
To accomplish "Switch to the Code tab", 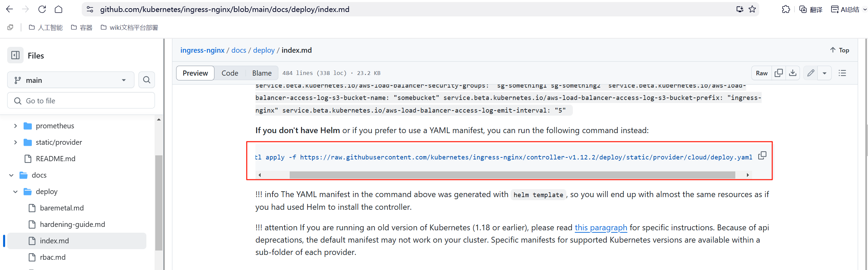I will pos(229,73).
